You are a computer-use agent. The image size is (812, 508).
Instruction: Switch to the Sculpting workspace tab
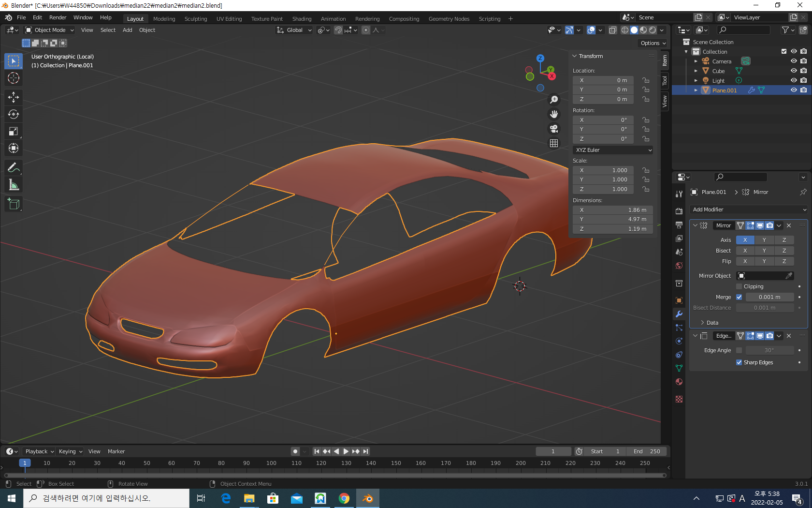click(x=195, y=19)
